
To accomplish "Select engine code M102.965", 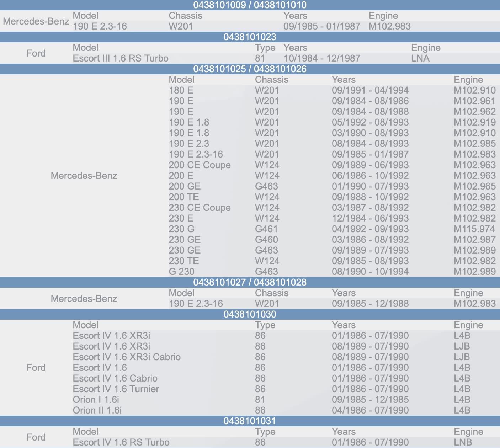I will pyautogui.click(x=475, y=186).
